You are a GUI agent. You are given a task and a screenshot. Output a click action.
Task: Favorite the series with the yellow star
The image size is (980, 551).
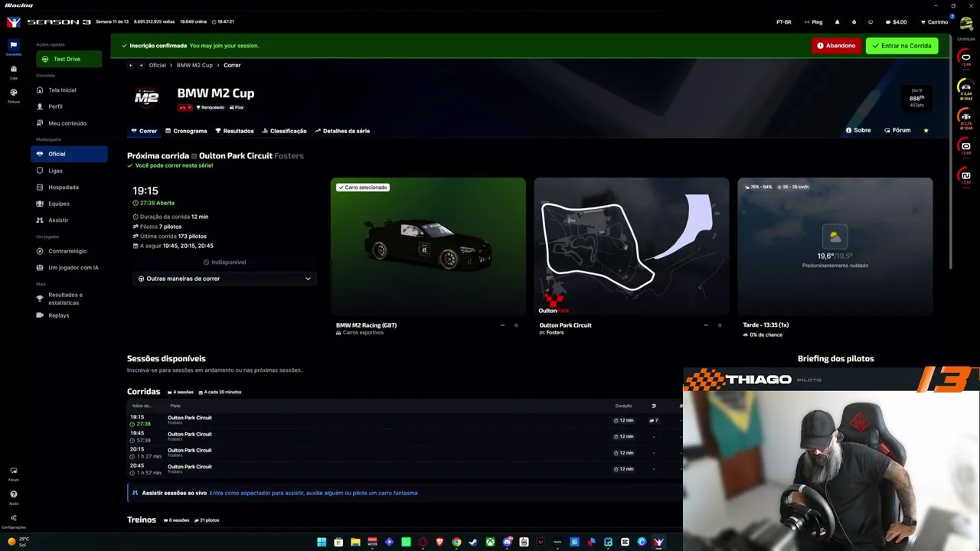[926, 131]
